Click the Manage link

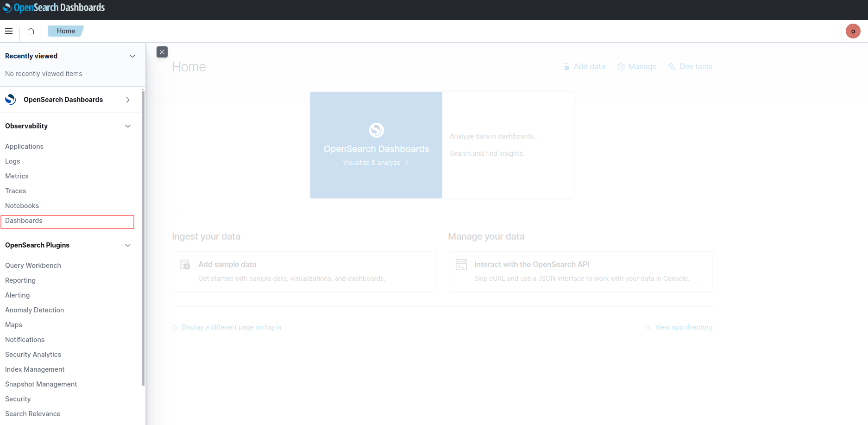(642, 67)
